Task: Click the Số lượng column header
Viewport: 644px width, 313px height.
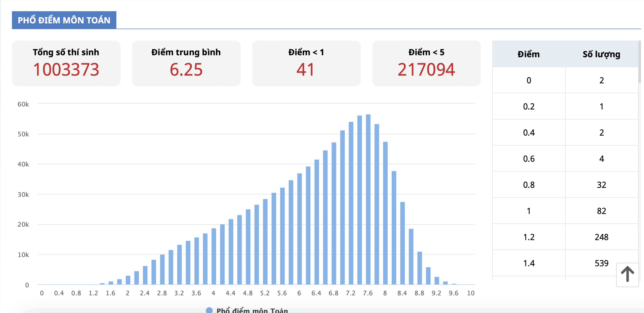Action: tap(601, 54)
